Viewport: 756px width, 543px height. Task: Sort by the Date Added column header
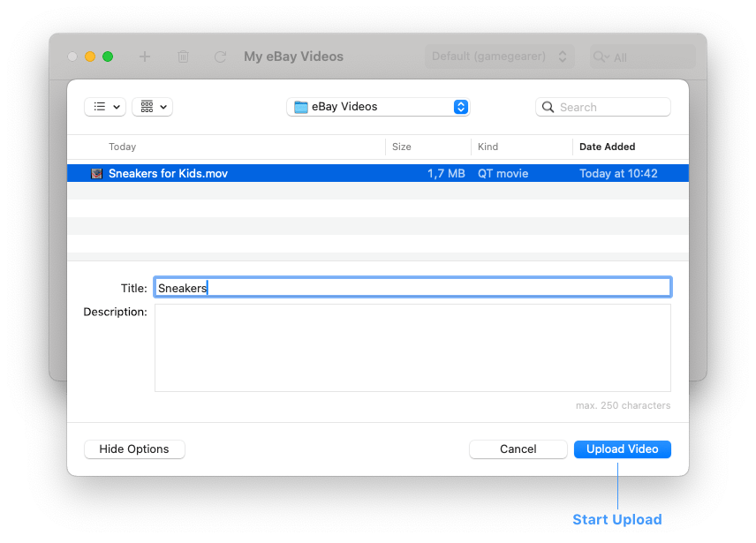(x=607, y=147)
